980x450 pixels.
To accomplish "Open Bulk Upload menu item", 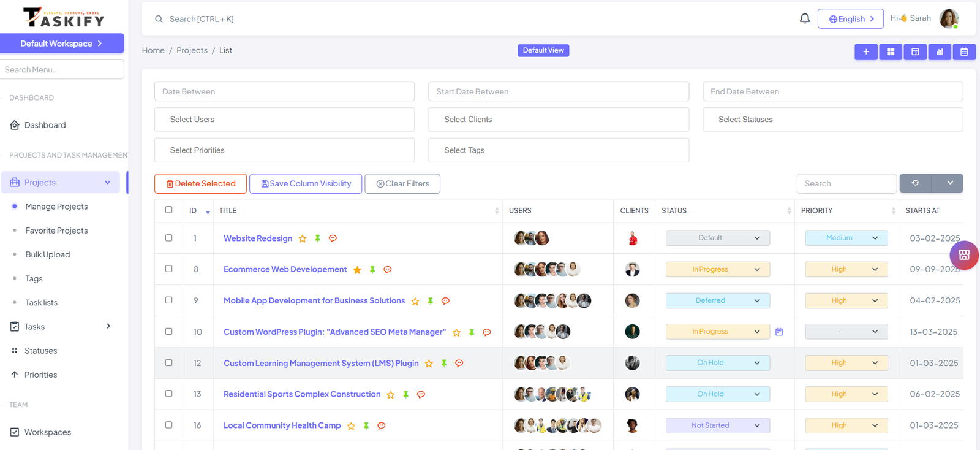I will 48,254.
